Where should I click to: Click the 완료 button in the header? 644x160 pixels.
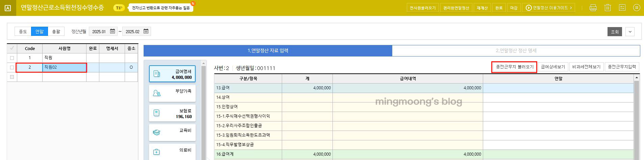tap(499, 8)
